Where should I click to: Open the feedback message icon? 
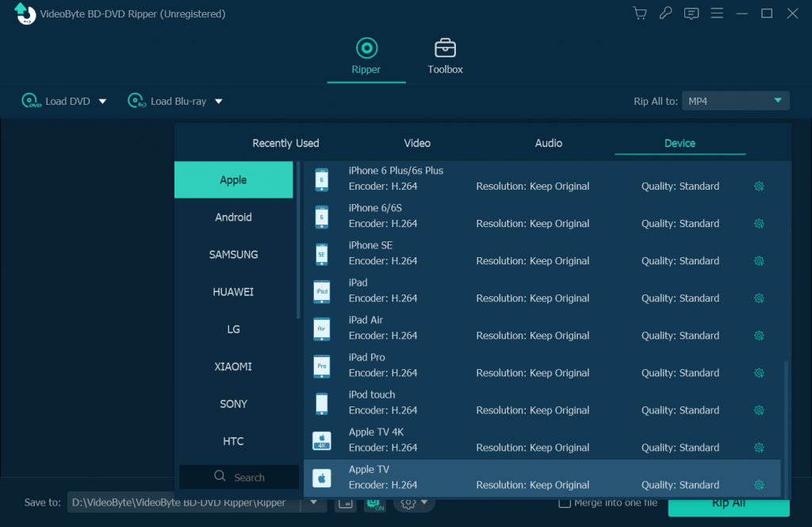click(691, 13)
